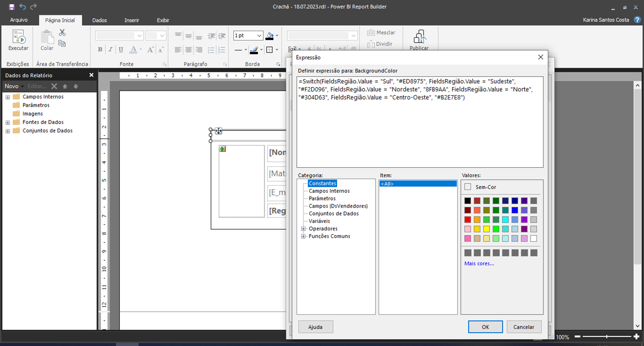Open the font family dropdown
644x346 pixels.
pos(139,36)
